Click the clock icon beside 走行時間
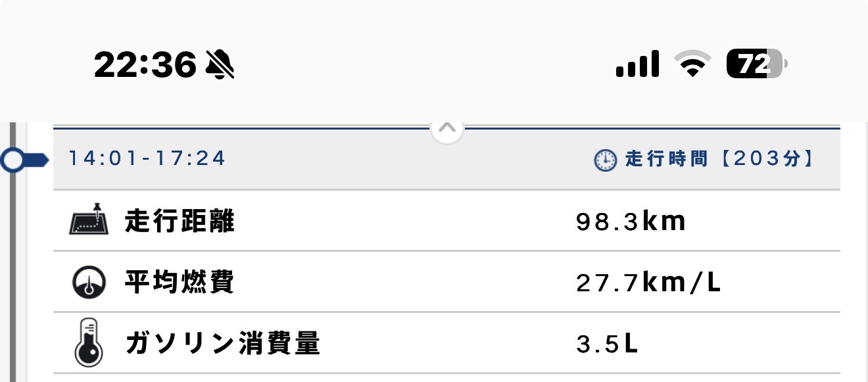The height and width of the screenshot is (382, 868). [605, 160]
